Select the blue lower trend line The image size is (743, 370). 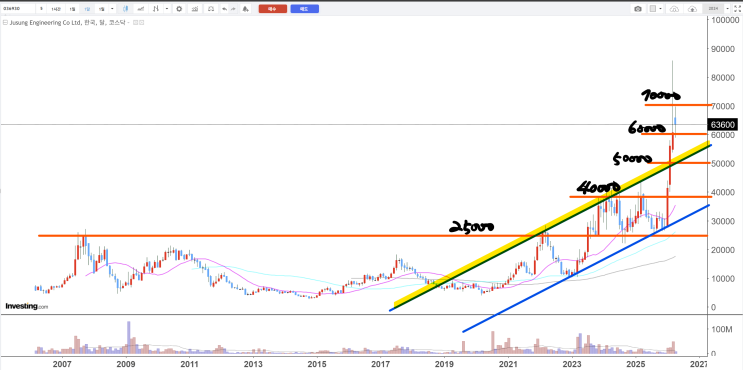point(586,268)
